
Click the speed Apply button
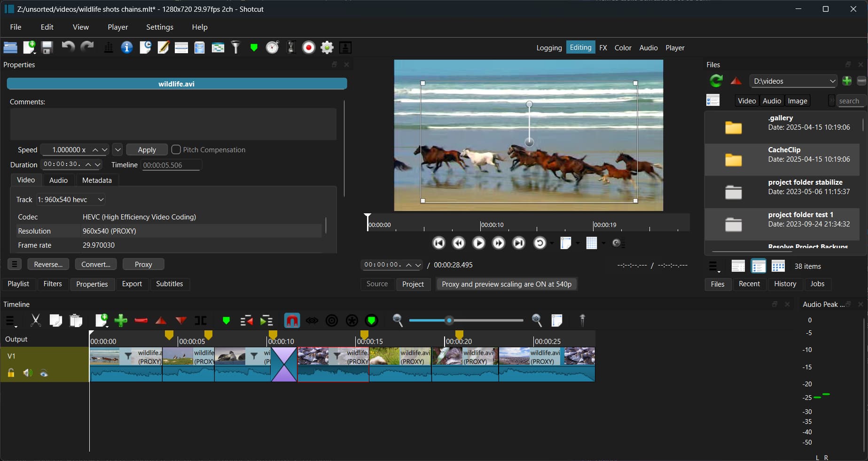pyautogui.click(x=147, y=149)
